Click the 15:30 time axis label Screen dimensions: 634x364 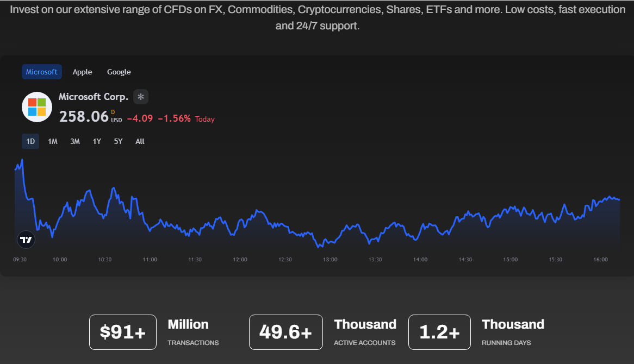click(556, 259)
